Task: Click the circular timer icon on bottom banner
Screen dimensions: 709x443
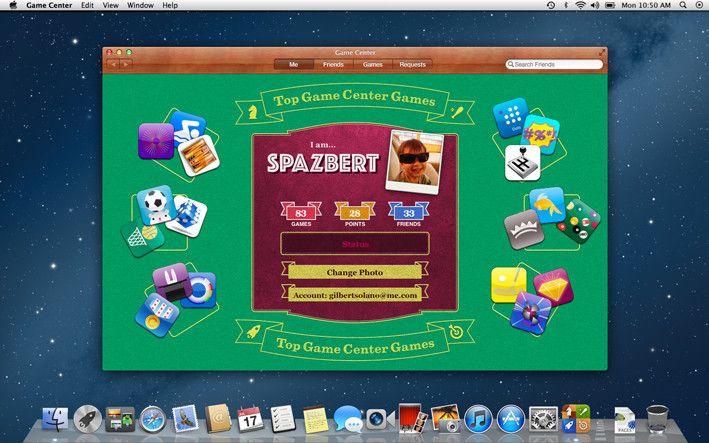Action: 456,332
